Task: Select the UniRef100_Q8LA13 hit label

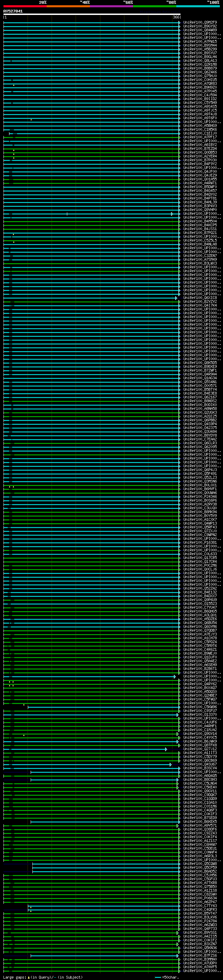Action: pyautogui.click(x=200, y=61)
